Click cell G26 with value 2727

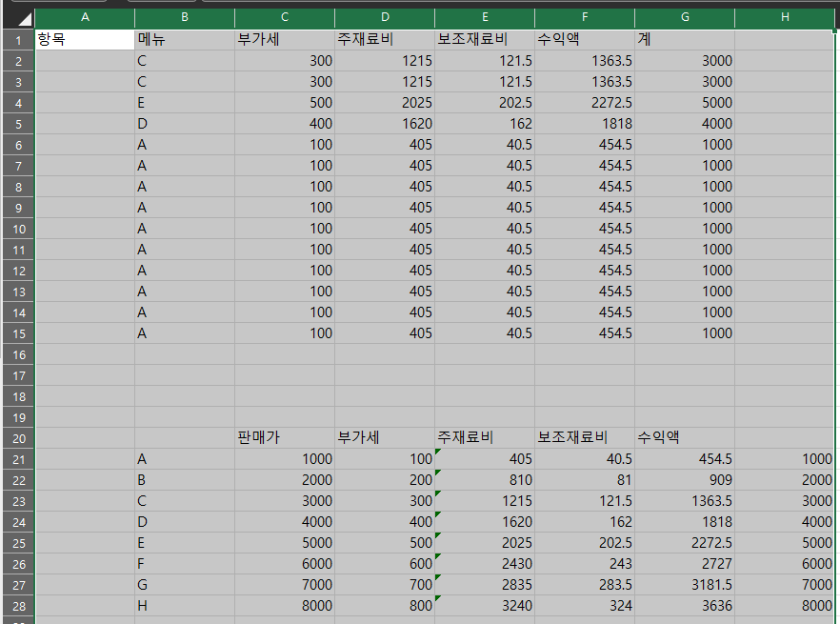coord(685,564)
